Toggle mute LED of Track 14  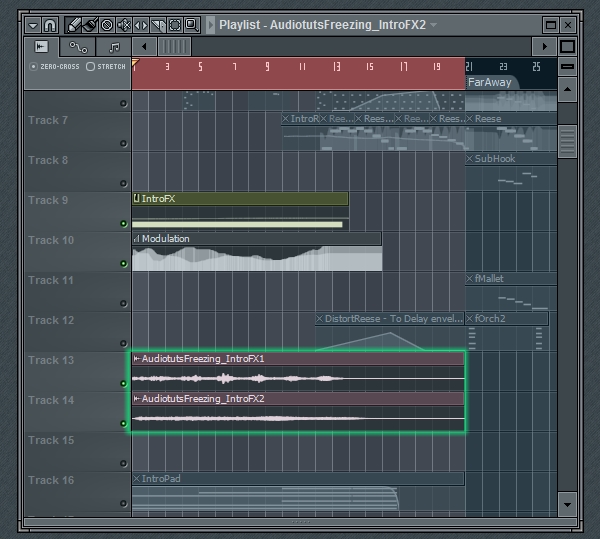click(123, 423)
